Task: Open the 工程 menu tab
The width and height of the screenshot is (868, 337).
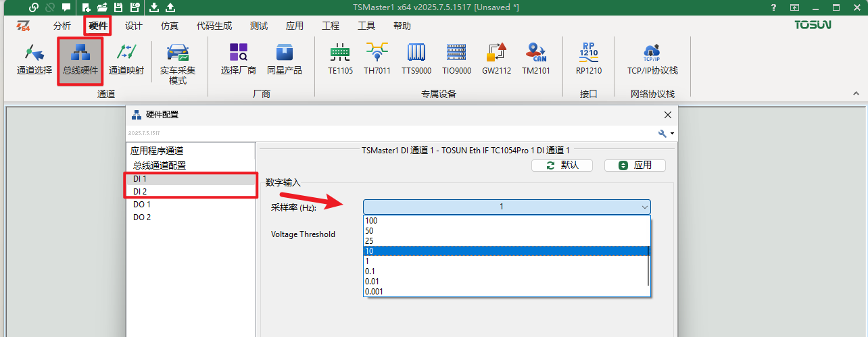Action: point(331,26)
